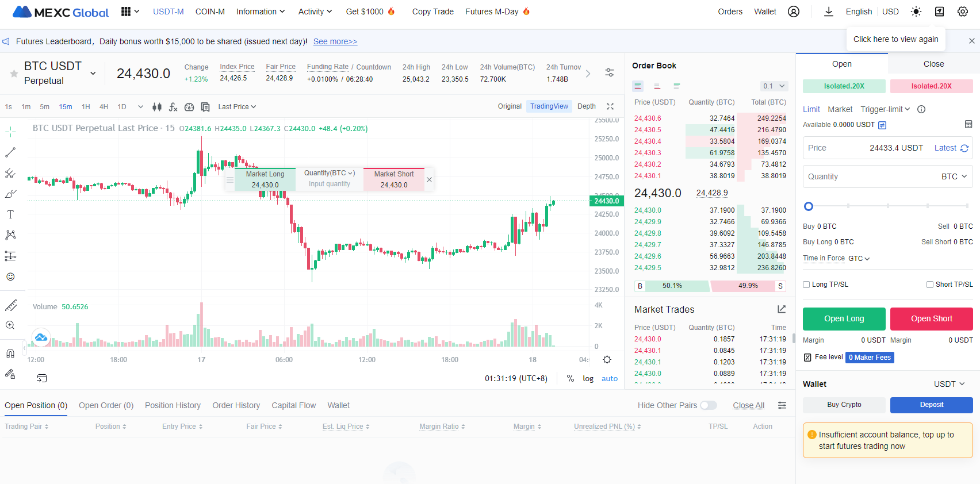The width and height of the screenshot is (980, 484).
Task: Select the Close tab in order panel
Action: tap(934, 64)
